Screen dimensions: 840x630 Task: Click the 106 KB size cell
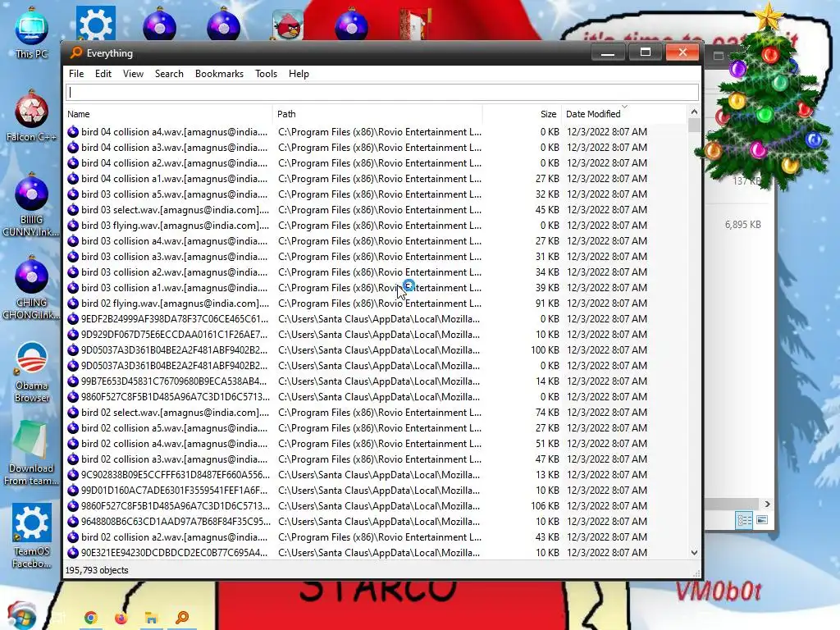tap(545, 505)
